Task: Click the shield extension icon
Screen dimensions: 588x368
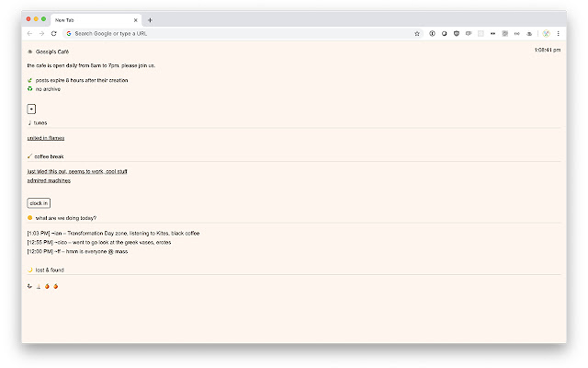Action: 457,33
